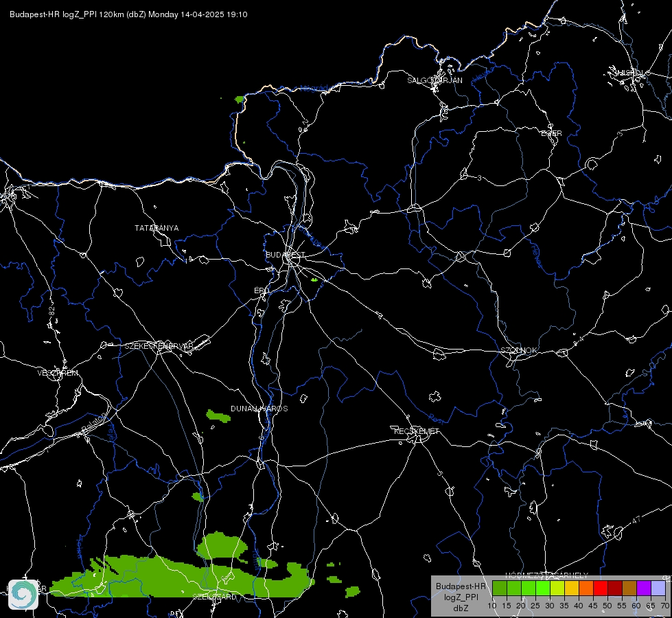Click the radar title and timestamp text
The height and width of the screenshot is (618, 672).
(128, 14)
